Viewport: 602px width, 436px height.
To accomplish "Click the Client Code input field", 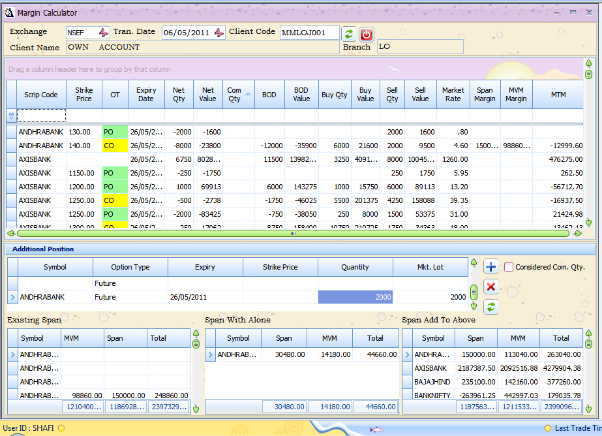I will 308,33.
